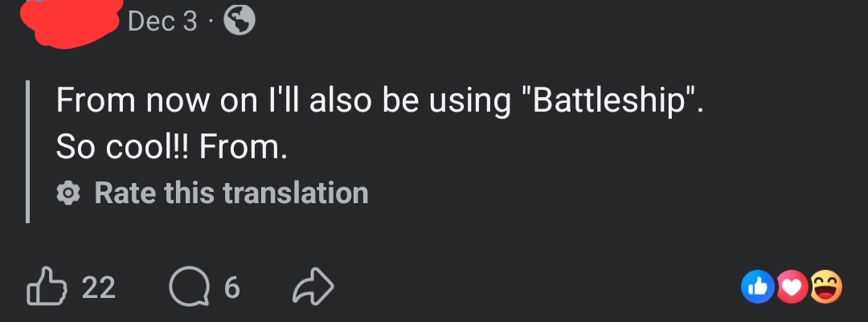The width and height of the screenshot is (868, 322).
Task: View the 22 likes count
Action: (x=99, y=287)
